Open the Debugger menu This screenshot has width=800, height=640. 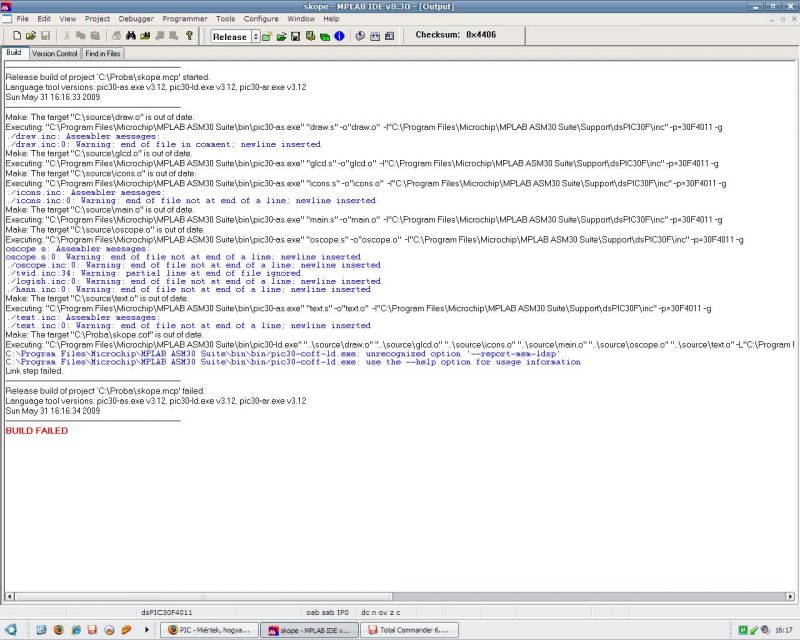[x=136, y=19]
